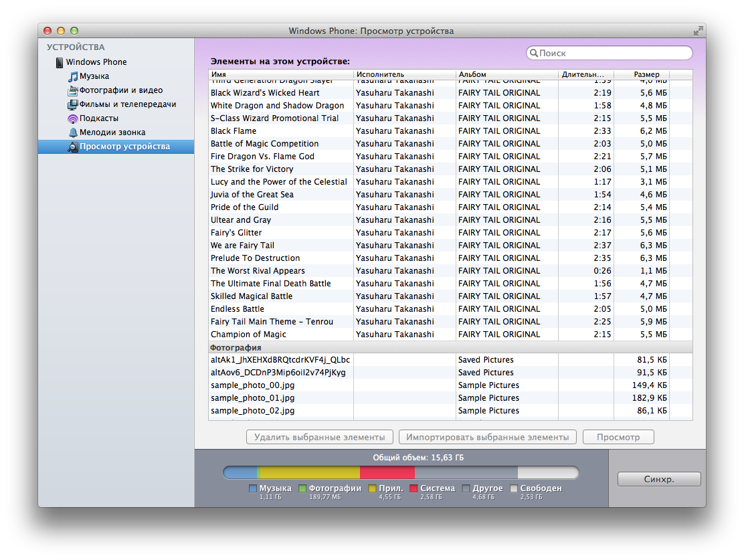
Task: Click the Синхр. sync button
Action: [659, 479]
